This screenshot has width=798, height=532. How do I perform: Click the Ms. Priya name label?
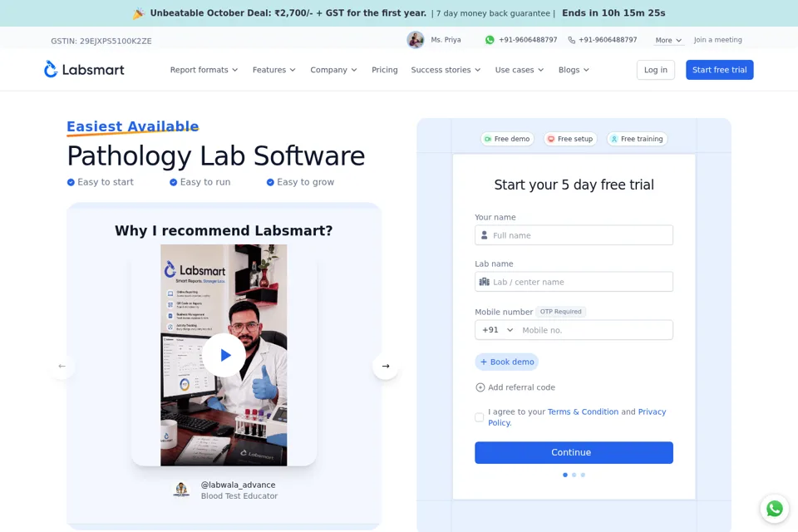pyautogui.click(x=446, y=40)
